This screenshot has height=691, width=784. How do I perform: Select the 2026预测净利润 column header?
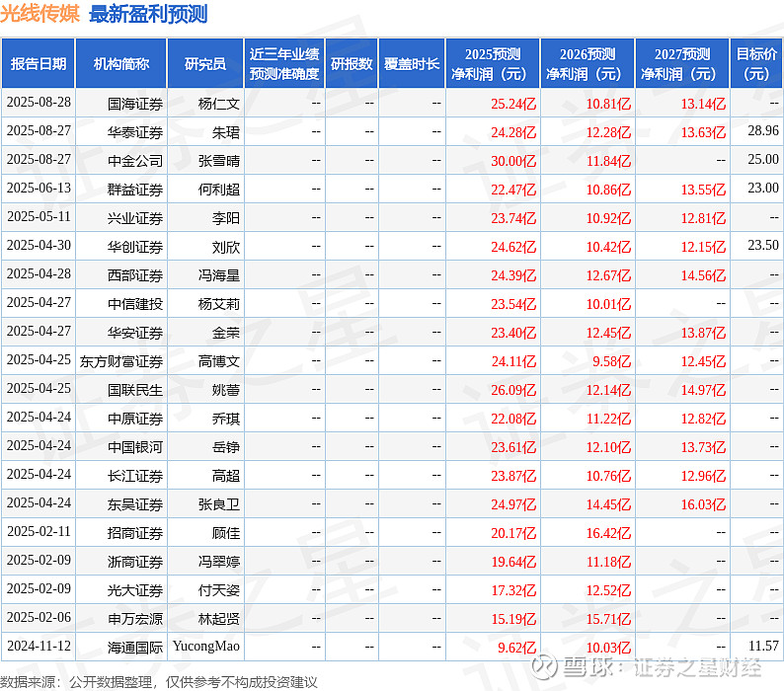pyautogui.click(x=588, y=63)
